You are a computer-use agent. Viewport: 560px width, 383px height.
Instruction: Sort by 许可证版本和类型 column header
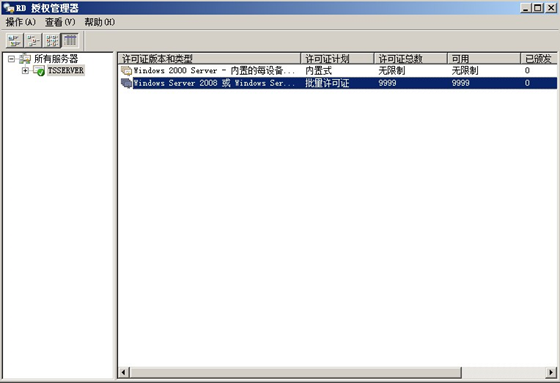pyautogui.click(x=209, y=59)
